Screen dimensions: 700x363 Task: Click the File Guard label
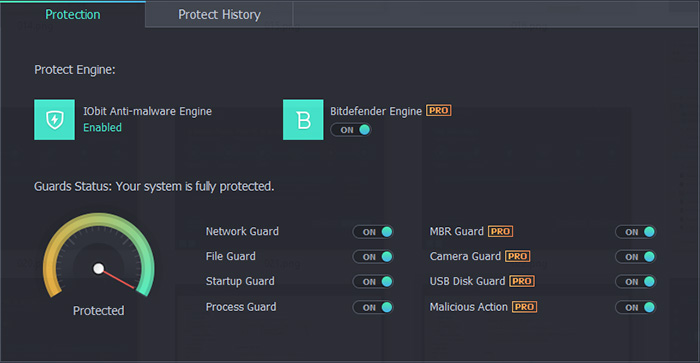[230, 256]
